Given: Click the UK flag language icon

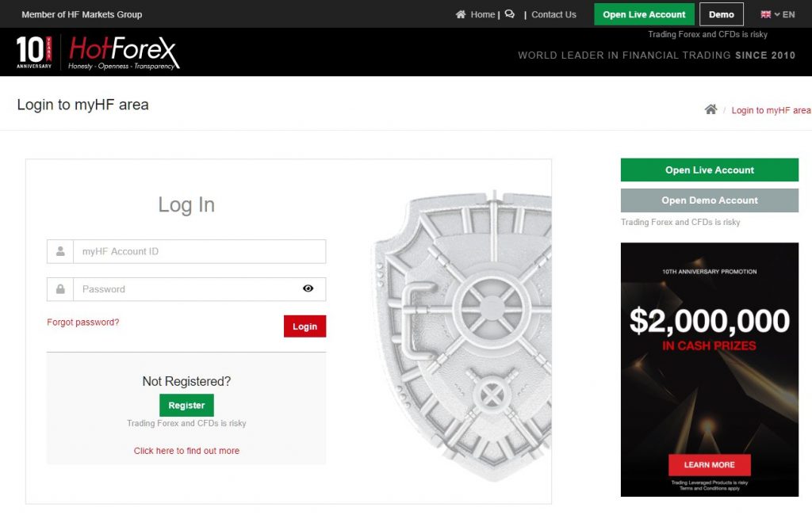Looking at the screenshot, I should (765, 14).
